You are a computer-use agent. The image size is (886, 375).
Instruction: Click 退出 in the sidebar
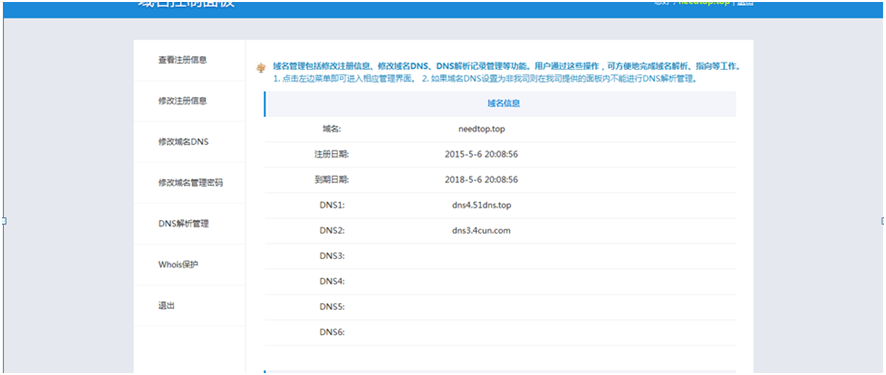pyautogui.click(x=166, y=306)
